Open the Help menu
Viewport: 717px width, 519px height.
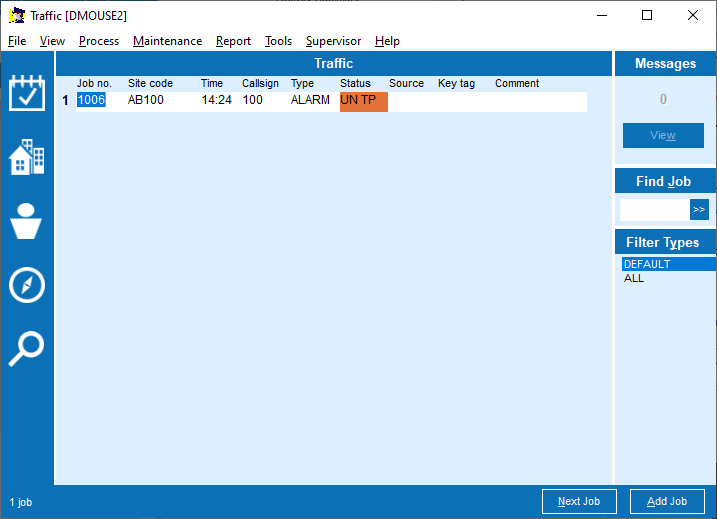coord(387,41)
